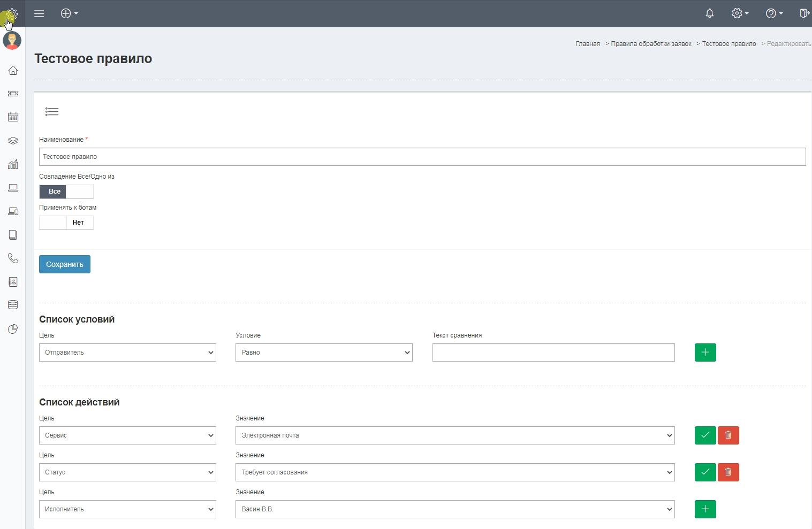Go to Правила обработки заявок breadcrumb

(x=651, y=44)
